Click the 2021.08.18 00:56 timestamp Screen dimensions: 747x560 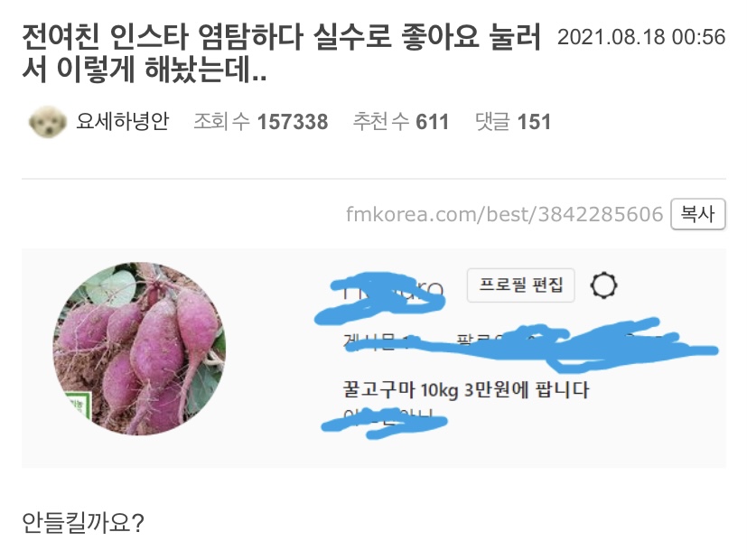[x=641, y=37]
